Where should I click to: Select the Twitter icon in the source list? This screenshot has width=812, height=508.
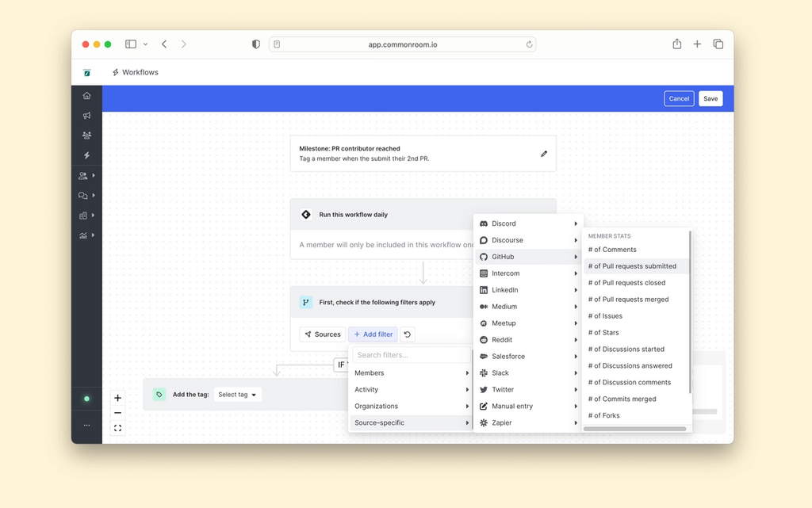pyautogui.click(x=484, y=389)
